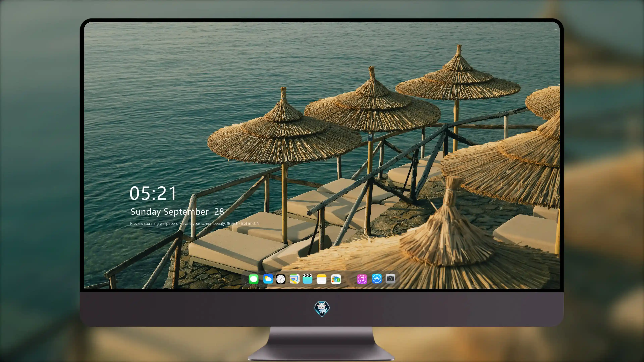Open the Camera app in the dock
Viewport: 644px width, 362px height.
pos(390,279)
